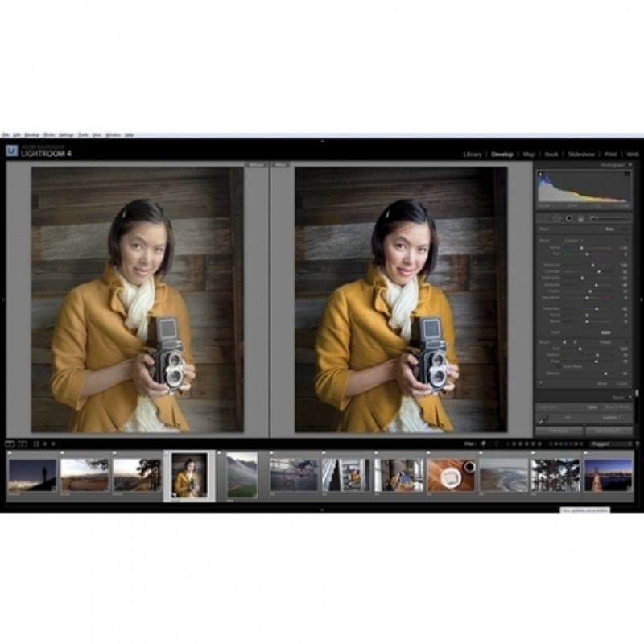This screenshot has height=644, width=644.
Task: Switch to the Library module
Action: [x=473, y=155]
